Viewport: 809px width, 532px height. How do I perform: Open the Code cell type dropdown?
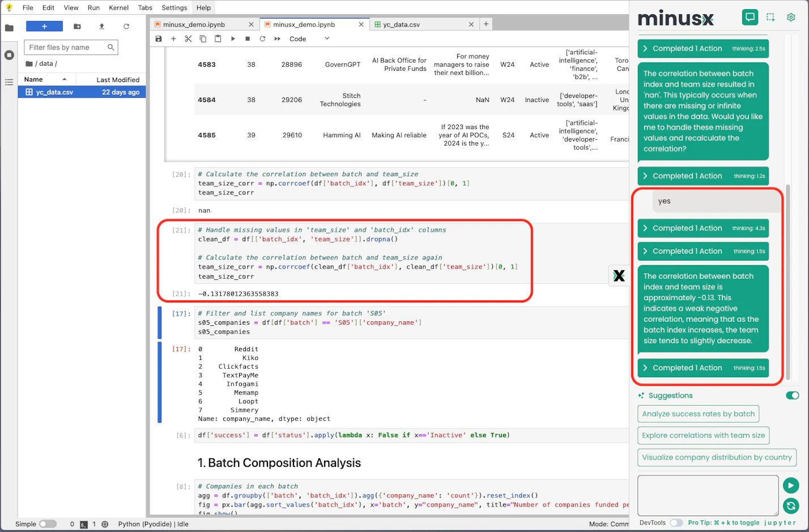(309, 39)
